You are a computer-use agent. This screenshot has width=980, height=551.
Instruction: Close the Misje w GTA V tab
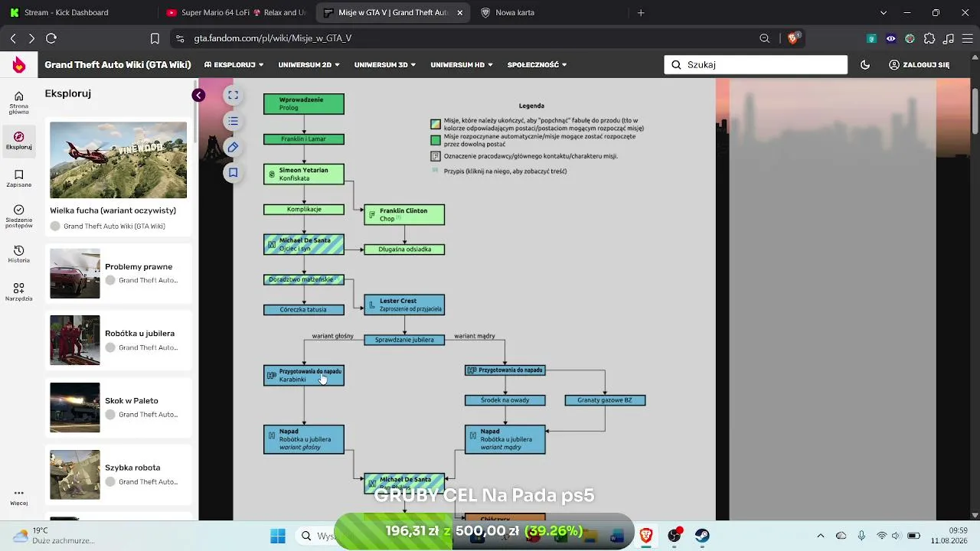[x=459, y=12]
